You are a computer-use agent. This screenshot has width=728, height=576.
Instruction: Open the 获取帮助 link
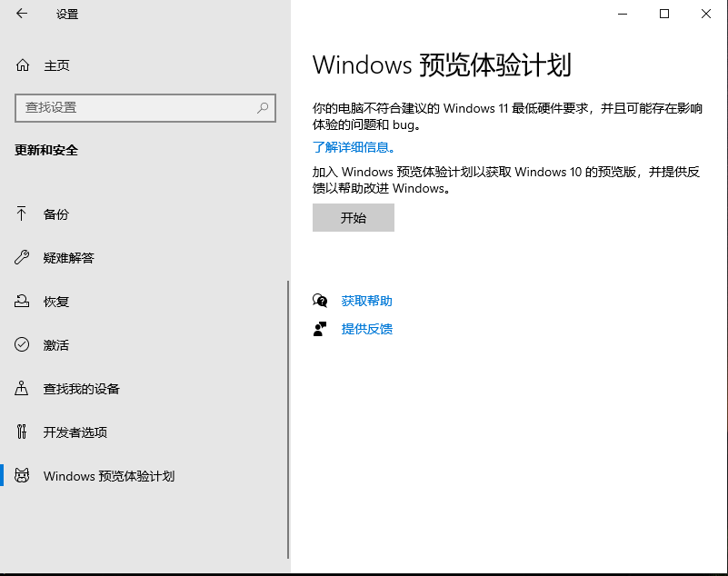(367, 302)
